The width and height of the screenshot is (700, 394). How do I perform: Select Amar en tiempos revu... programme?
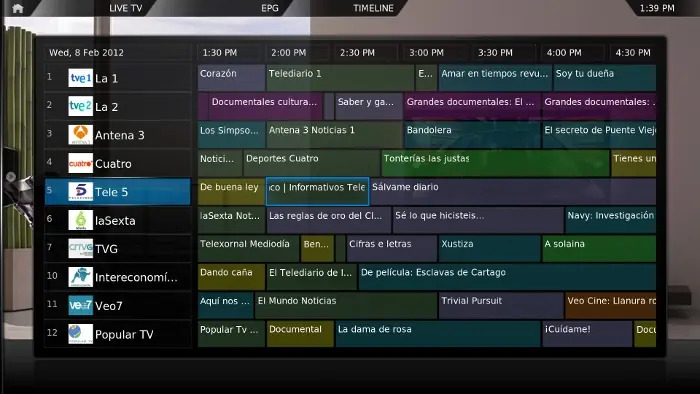tap(495, 78)
